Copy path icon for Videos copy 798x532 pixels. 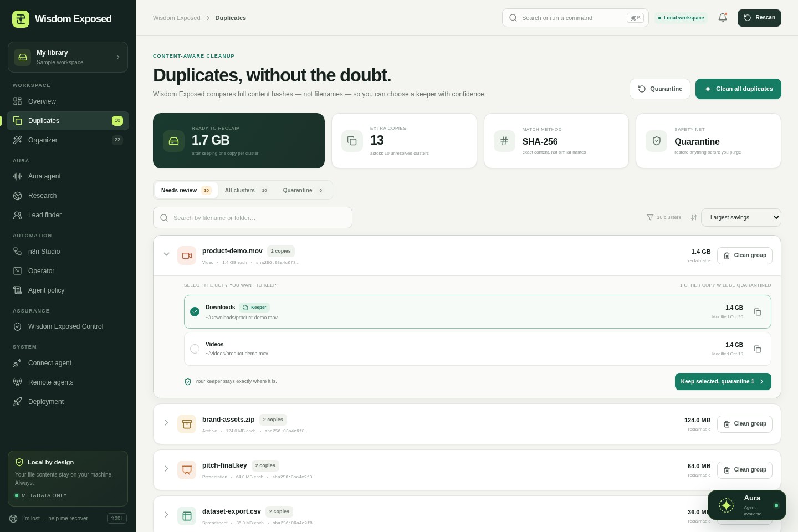(758, 349)
